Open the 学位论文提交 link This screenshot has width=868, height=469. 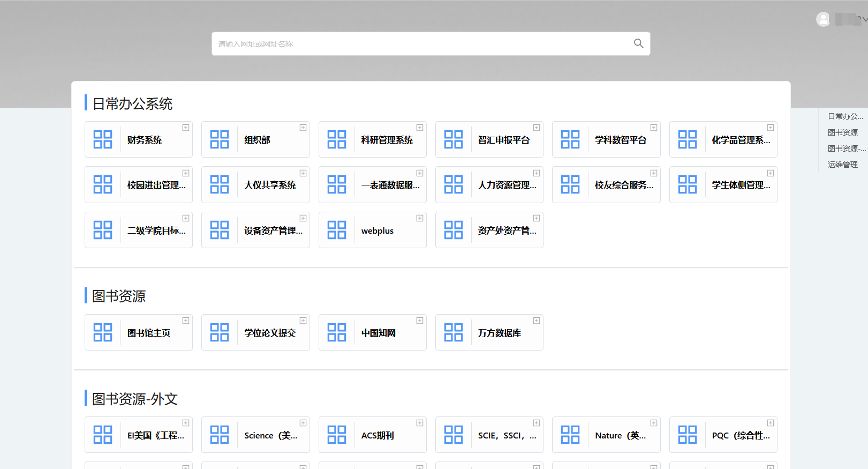click(x=270, y=333)
